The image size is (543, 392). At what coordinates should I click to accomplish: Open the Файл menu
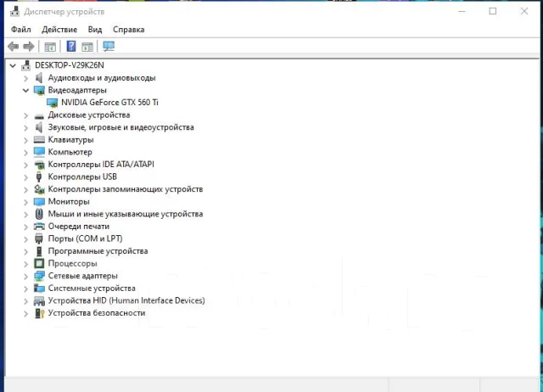click(x=20, y=30)
